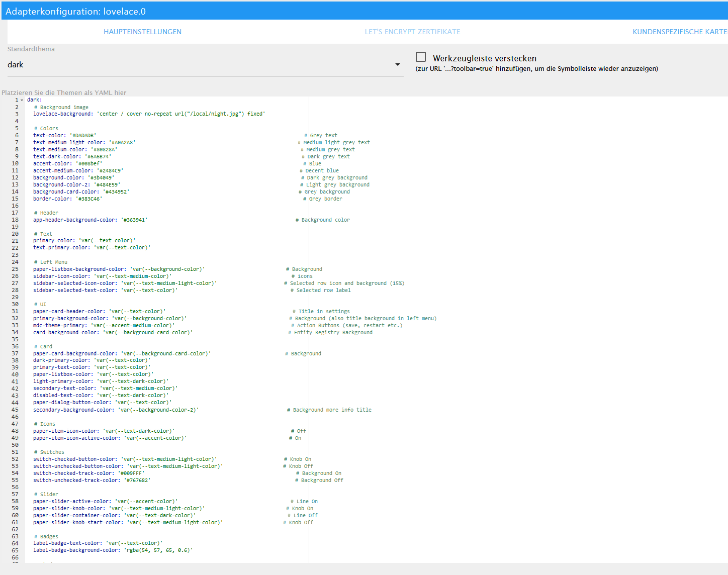Click line number 65 in the gutter
The width and height of the screenshot is (728, 575).
coord(15,550)
